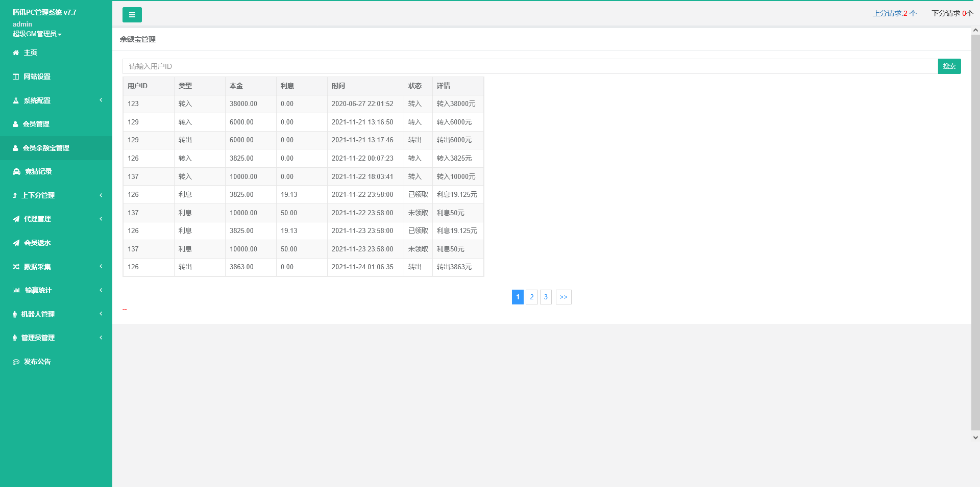Click the flask icon beside 系统配置
This screenshot has height=487, width=980.
(x=16, y=100)
